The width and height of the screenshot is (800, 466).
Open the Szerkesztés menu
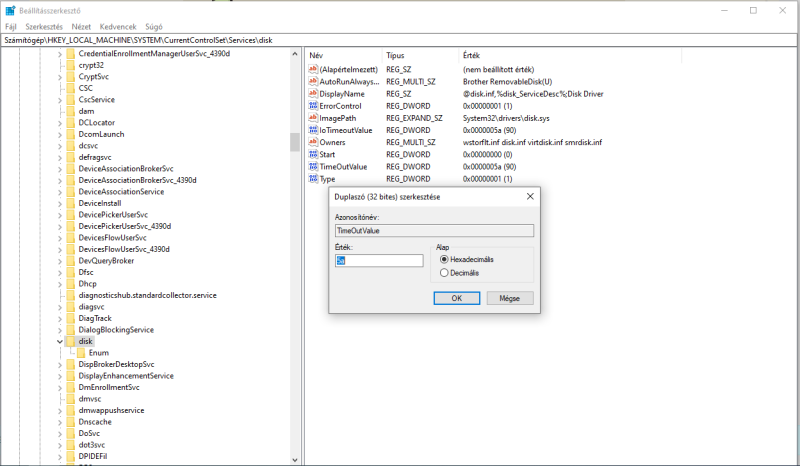[x=44, y=27]
